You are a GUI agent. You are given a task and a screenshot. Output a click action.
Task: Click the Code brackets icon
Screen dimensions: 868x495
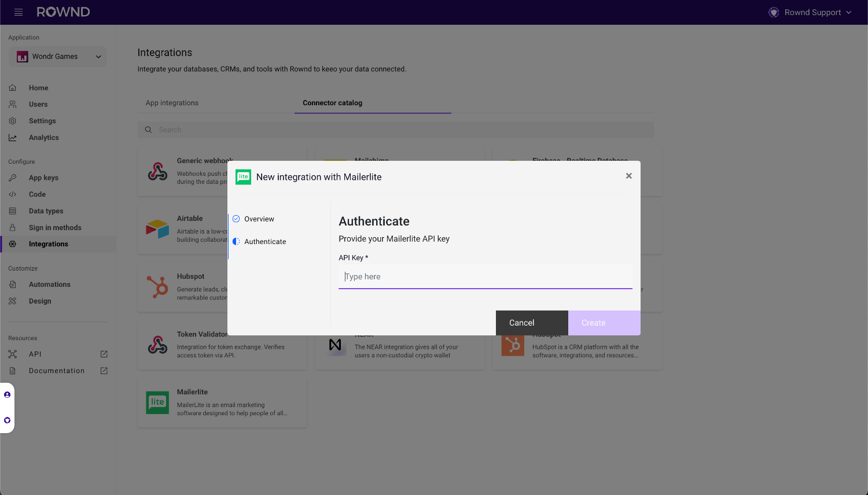[13, 194]
